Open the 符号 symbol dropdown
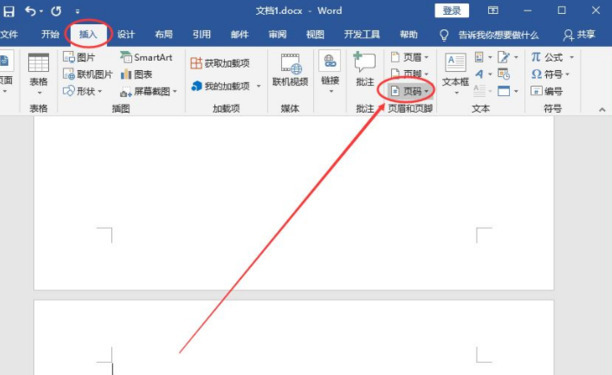The image size is (612, 375). coord(550,74)
